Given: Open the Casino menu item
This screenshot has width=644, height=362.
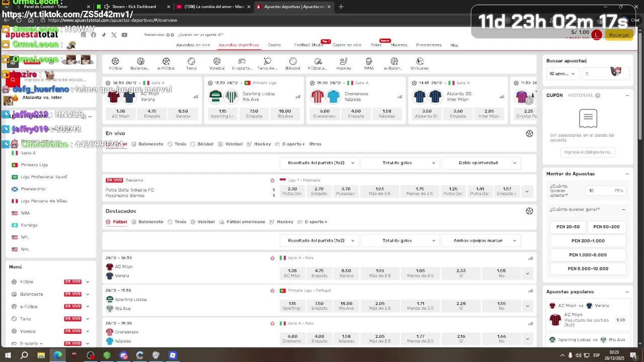Looking at the screenshot, I should pos(274,45).
